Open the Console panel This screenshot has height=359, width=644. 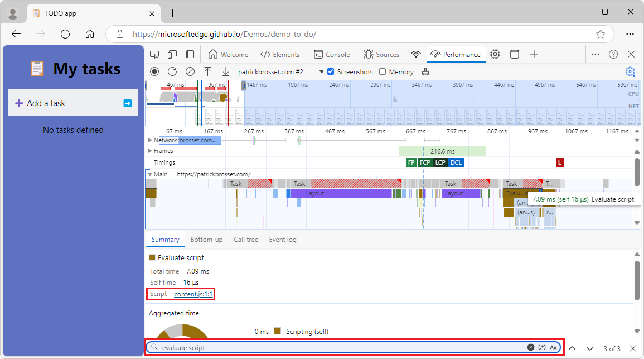pyautogui.click(x=332, y=54)
